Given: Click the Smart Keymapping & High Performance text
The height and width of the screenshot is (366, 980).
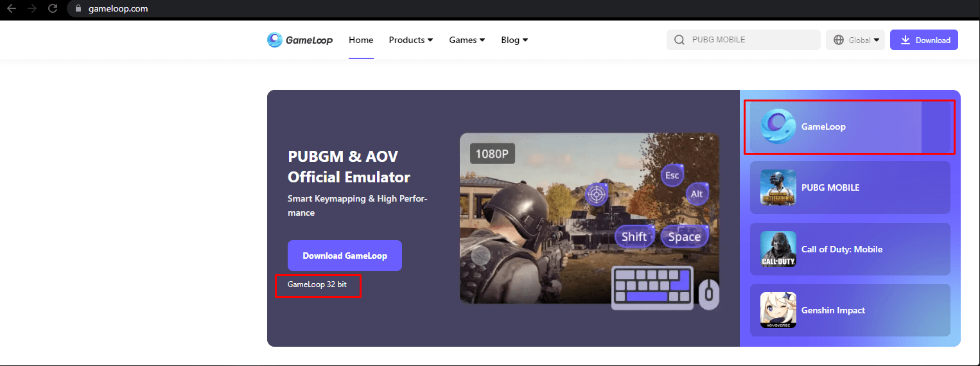Looking at the screenshot, I should coord(358,205).
